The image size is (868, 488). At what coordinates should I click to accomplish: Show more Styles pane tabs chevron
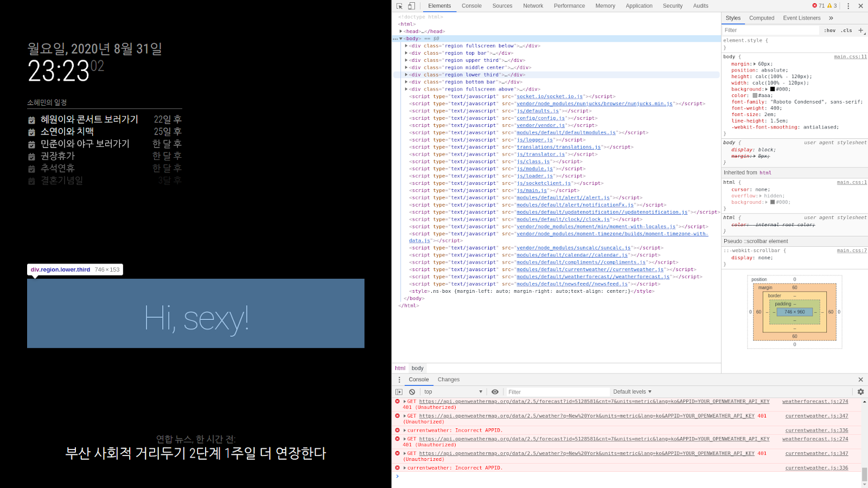click(x=831, y=18)
